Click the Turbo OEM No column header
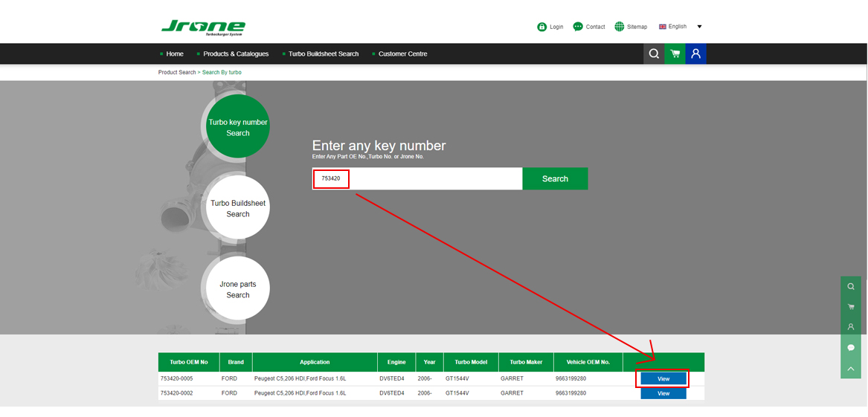The width and height of the screenshot is (868, 417). click(x=189, y=362)
